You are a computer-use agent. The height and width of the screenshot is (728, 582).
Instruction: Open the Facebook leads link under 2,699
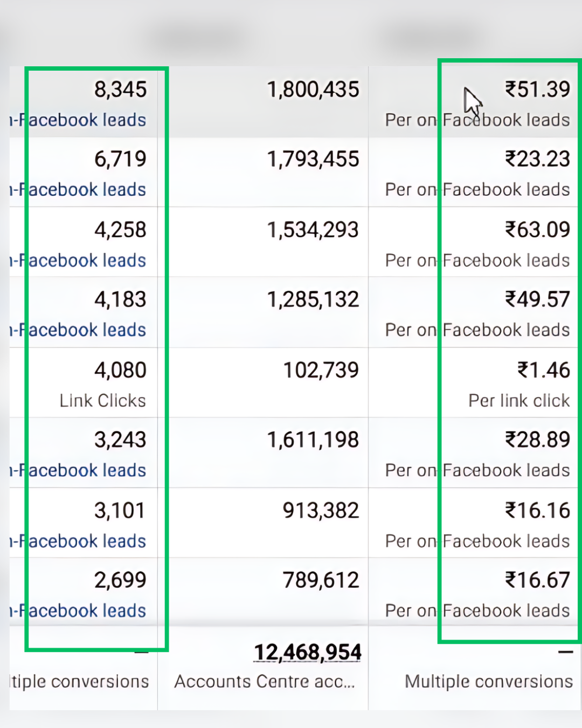click(78, 610)
